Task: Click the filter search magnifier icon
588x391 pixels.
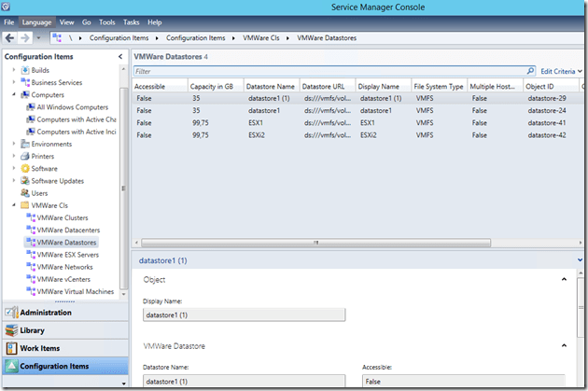Action: (x=531, y=71)
